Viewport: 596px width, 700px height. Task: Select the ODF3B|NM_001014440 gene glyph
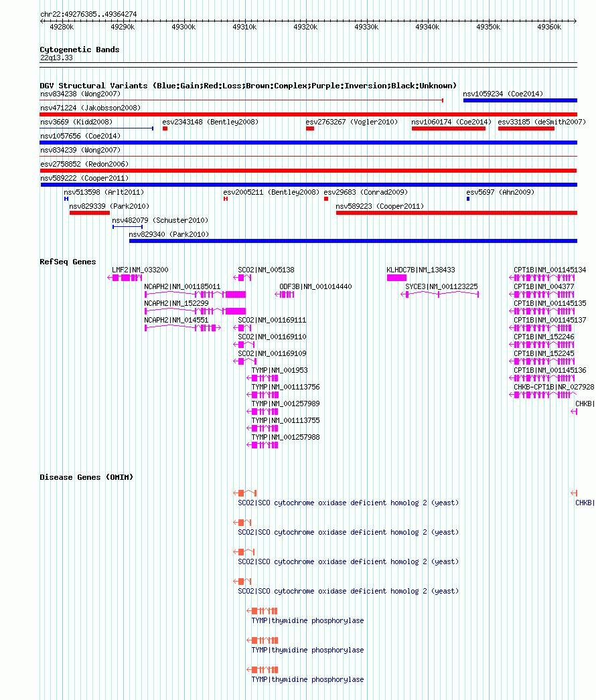click(284, 294)
